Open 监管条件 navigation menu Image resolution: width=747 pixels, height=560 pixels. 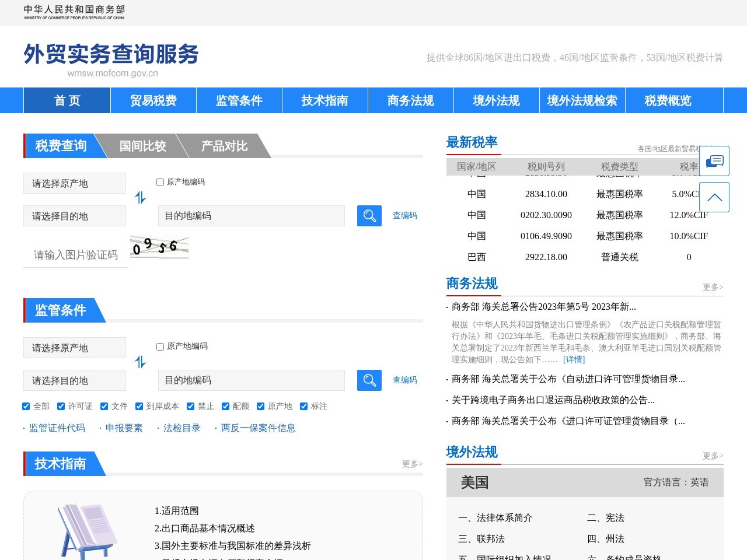point(239,100)
